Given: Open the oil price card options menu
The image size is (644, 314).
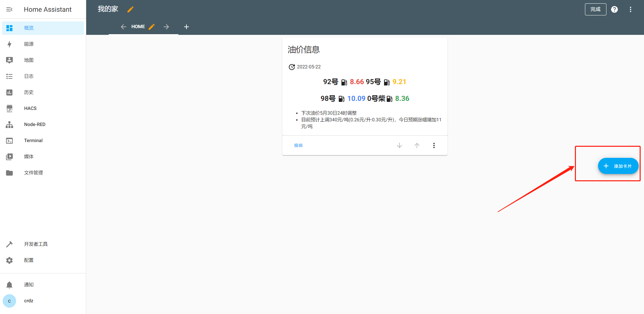Looking at the screenshot, I should tap(434, 145).
